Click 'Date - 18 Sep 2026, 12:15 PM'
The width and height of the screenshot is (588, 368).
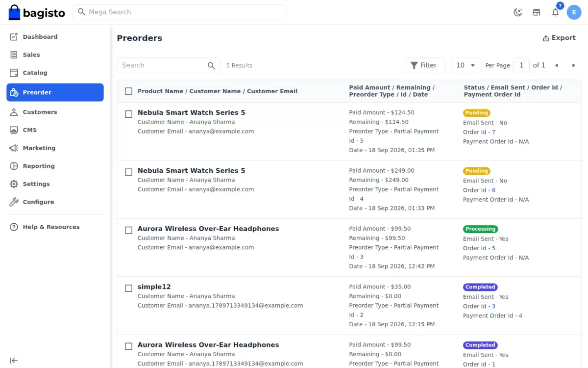(392, 324)
